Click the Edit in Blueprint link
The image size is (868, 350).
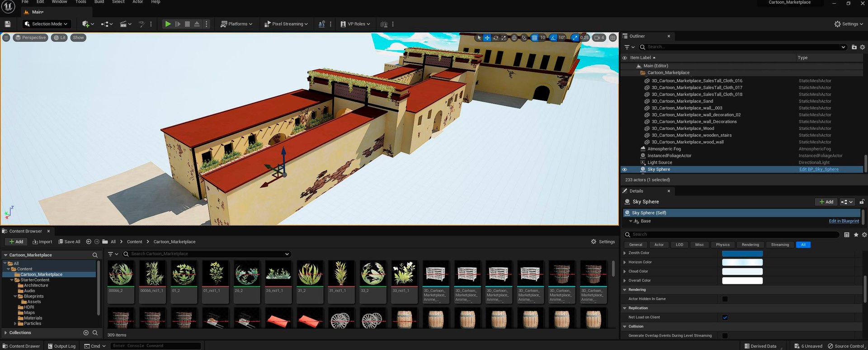(x=844, y=221)
